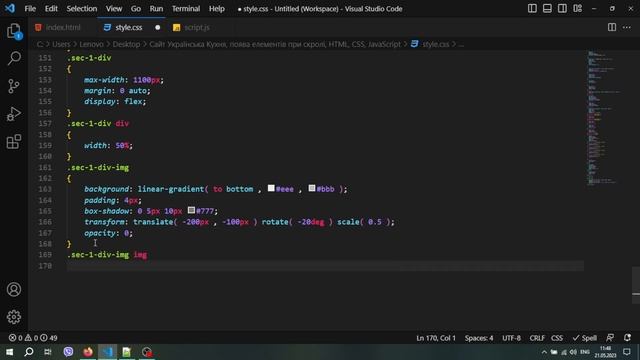Click Ln 170, Col 1 status entry
Viewport: 640px width, 360px height.
pos(436,338)
